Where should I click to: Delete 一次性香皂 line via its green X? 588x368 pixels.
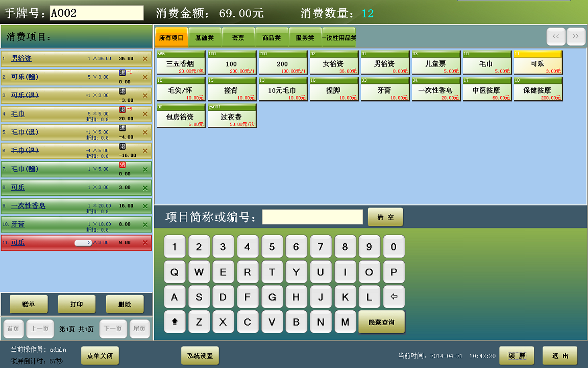point(145,206)
